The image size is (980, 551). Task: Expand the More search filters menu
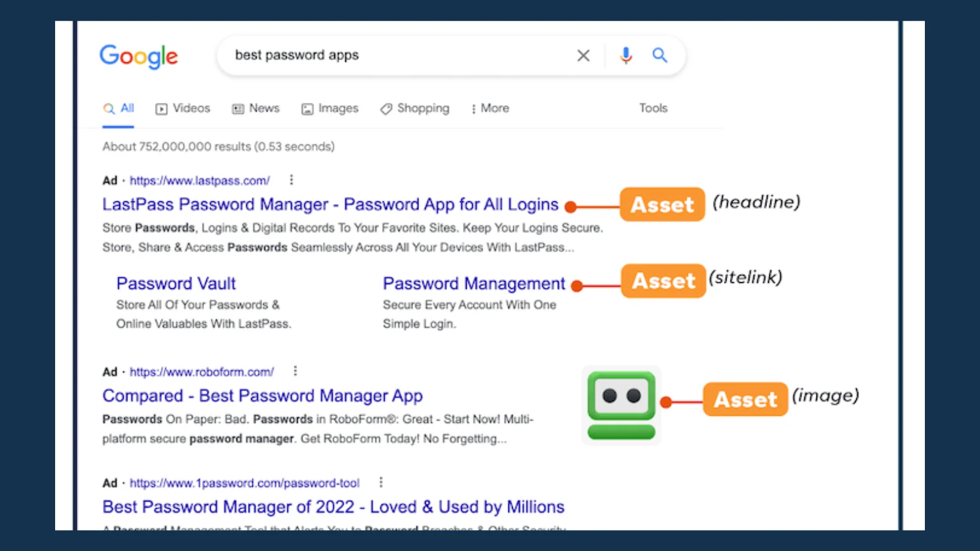pos(490,108)
